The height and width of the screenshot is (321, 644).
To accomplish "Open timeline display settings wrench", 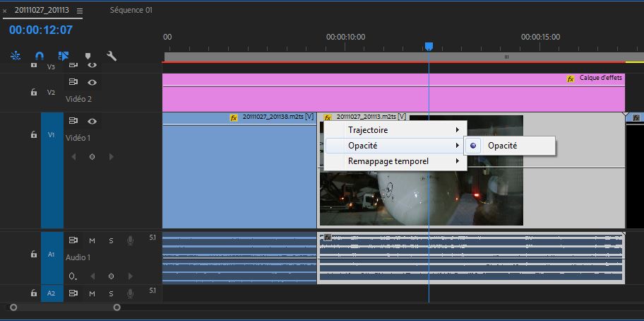I will coord(112,56).
